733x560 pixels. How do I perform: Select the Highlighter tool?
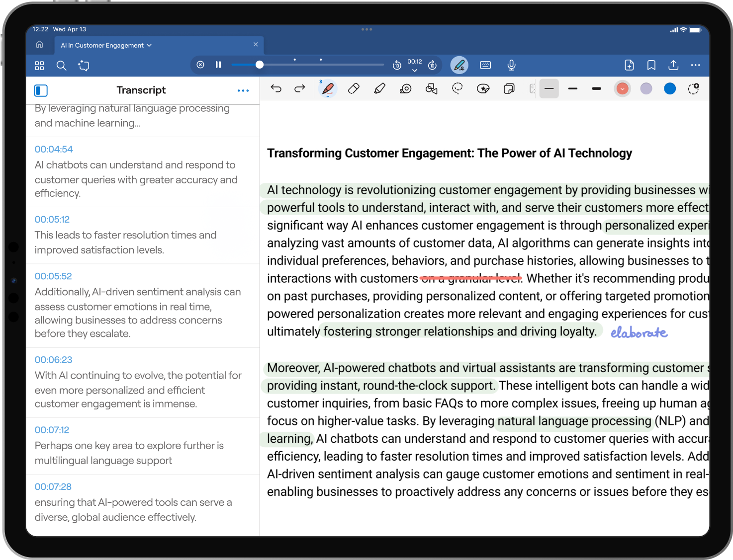pos(379,89)
